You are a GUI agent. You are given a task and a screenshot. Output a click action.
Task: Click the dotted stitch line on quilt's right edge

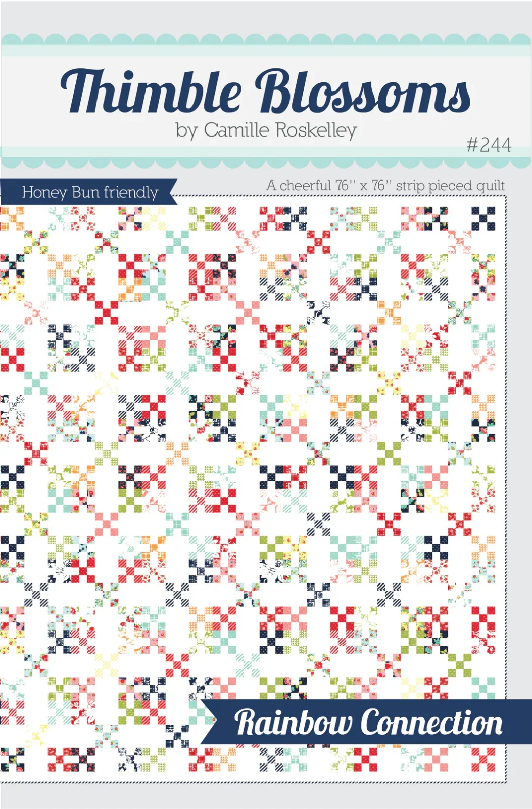[506, 455]
